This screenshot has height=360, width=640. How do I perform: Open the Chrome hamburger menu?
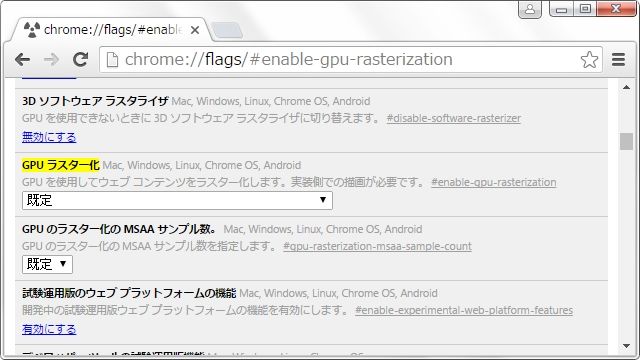click(618, 60)
